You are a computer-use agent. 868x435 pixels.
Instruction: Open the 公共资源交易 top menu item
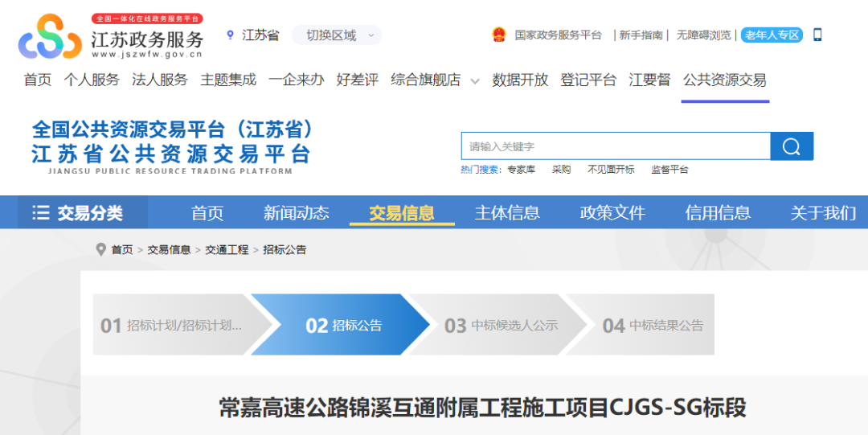(x=724, y=80)
